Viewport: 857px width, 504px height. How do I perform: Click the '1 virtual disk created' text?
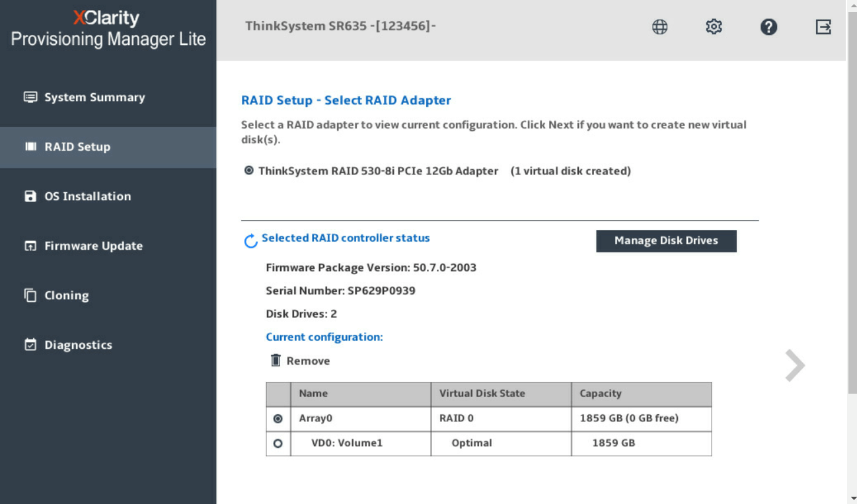571,171
